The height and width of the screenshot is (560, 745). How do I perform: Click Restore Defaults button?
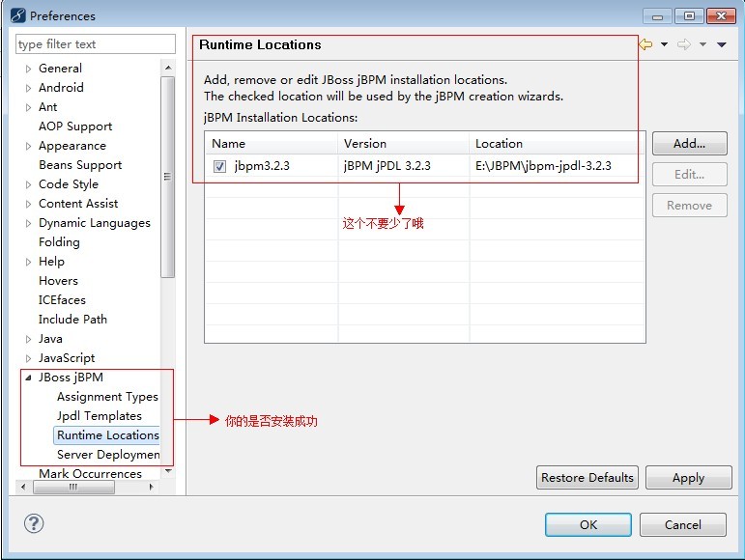tap(587, 477)
